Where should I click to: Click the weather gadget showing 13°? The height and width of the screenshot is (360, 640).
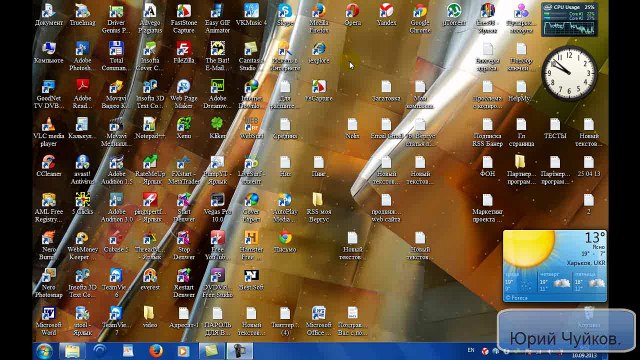[x=555, y=266]
